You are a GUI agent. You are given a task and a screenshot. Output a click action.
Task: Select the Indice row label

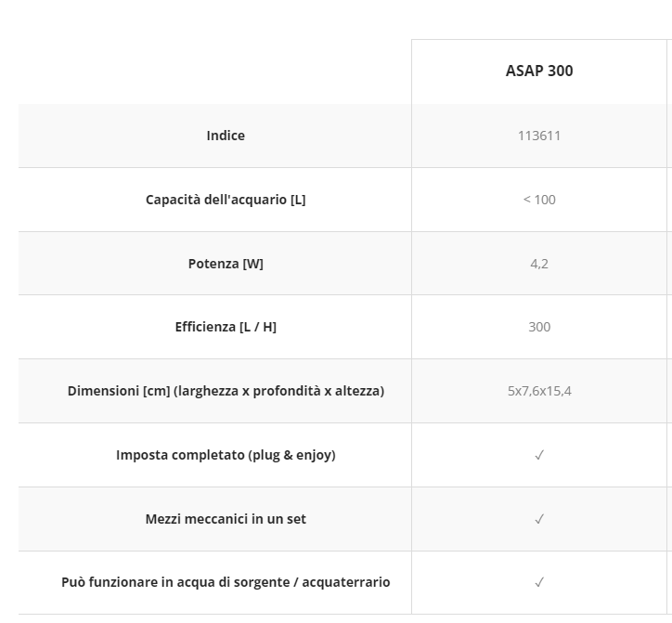tap(226, 136)
